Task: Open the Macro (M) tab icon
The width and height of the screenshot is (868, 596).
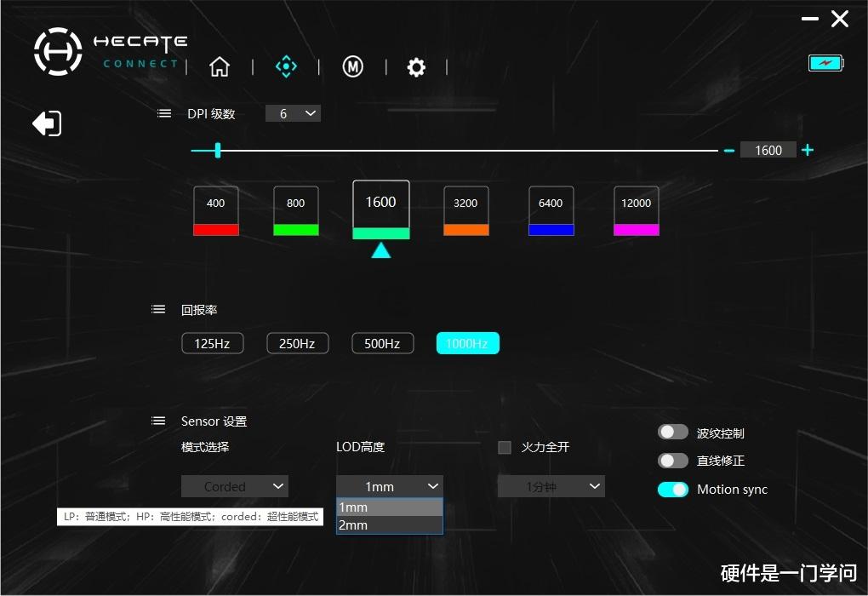Action: coord(352,66)
